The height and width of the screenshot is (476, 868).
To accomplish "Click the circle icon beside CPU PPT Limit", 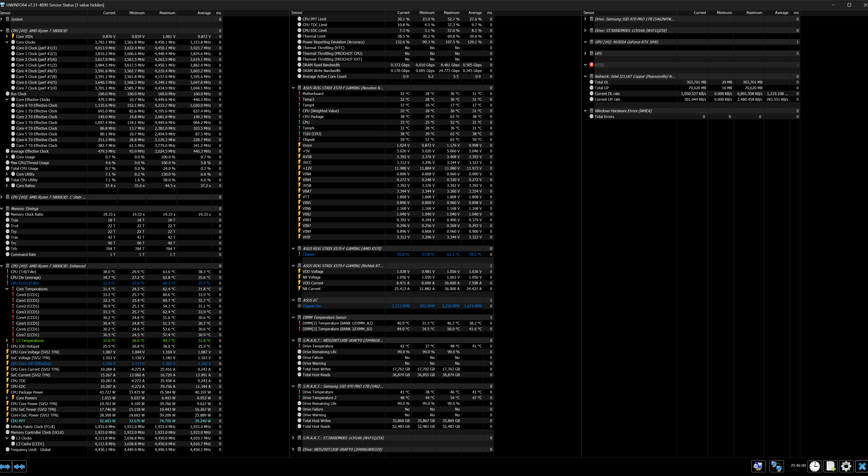I will [x=299, y=19].
